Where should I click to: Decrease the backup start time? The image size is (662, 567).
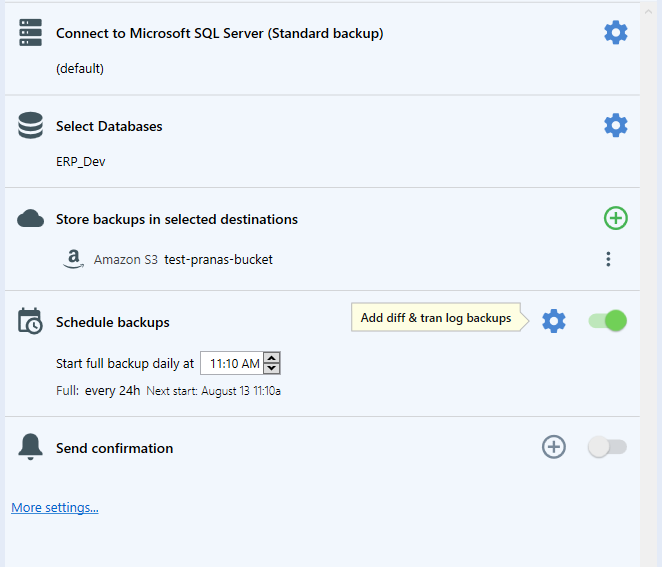271,368
